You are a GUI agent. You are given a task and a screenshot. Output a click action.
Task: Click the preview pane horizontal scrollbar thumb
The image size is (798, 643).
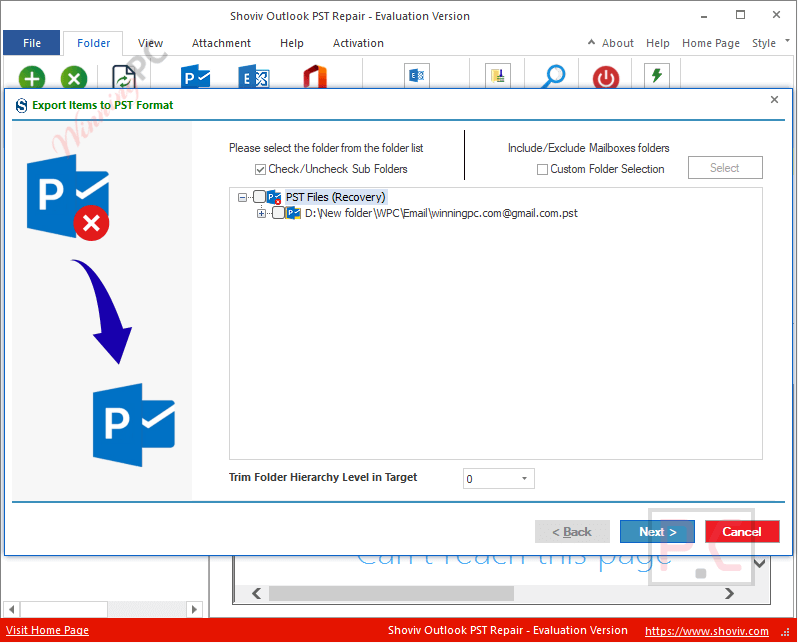coord(391,593)
